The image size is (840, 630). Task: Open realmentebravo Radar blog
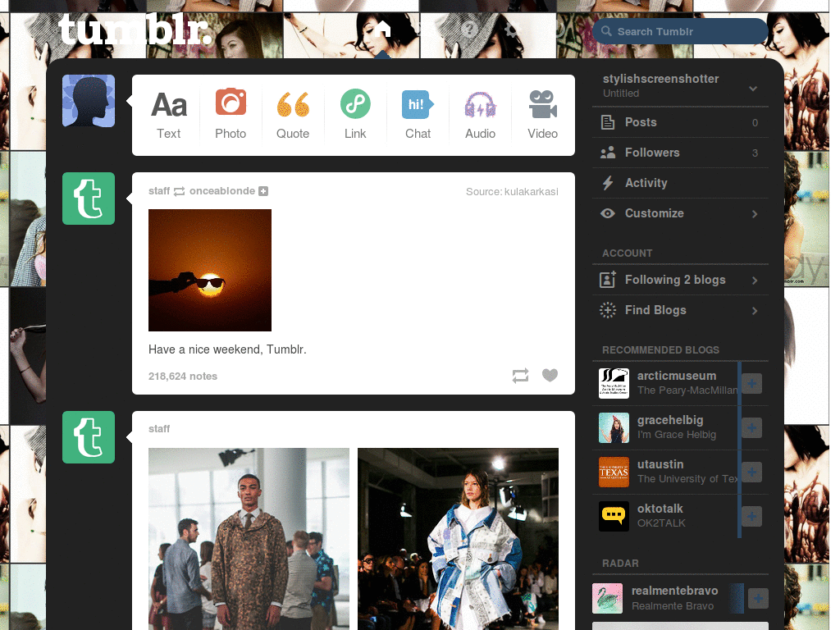pos(674,591)
